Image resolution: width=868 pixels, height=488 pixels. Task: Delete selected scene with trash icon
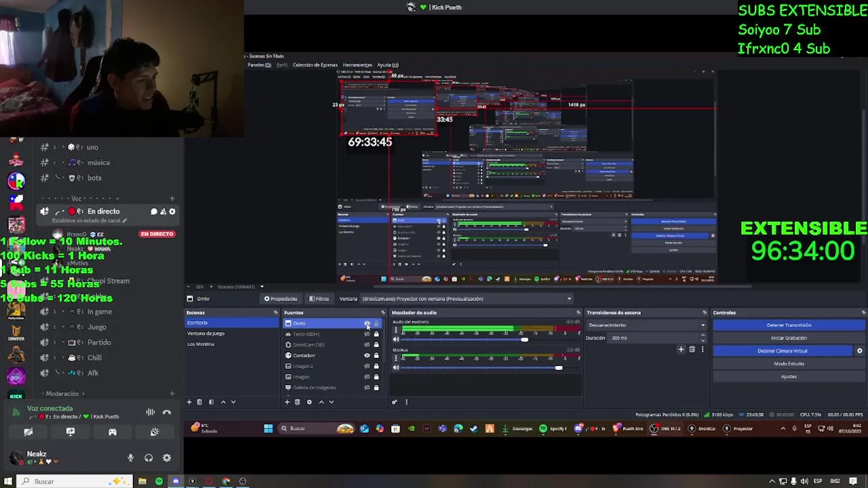pyautogui.click(x=199, y=402)
